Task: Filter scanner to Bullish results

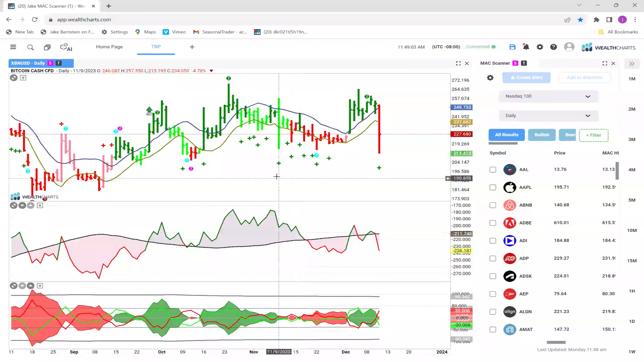Action: coord(542,135)
